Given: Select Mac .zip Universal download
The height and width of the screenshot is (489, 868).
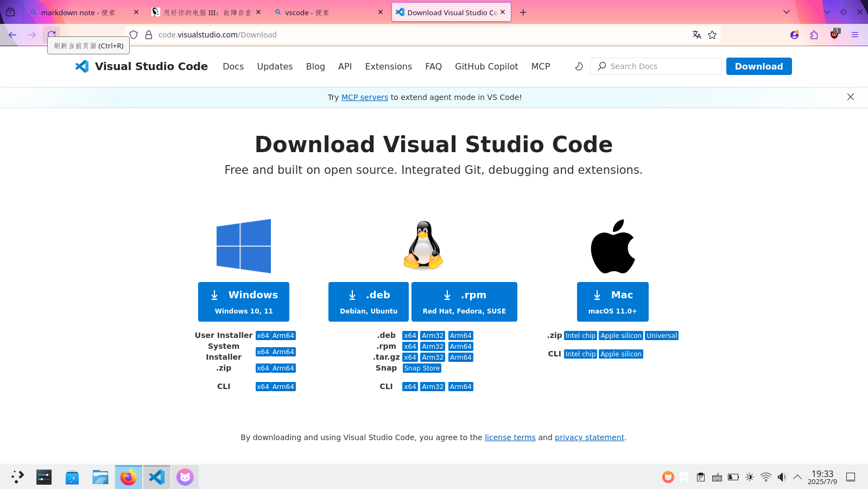Looking at the screenshot, I should (x=662, y=336).
